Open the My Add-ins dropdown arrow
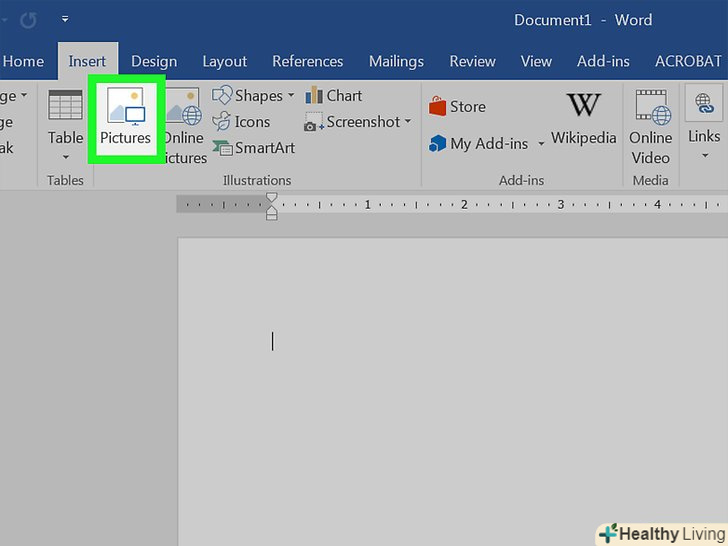The height and width of the screenshot is (546, 728). pyautogui.click(x=541, y=144)
